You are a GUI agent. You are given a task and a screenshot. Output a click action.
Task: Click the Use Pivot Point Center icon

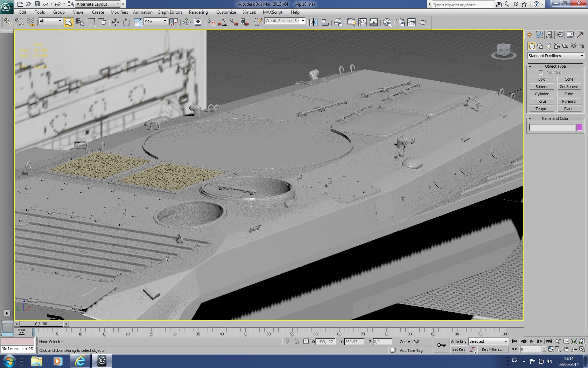pos(174,22)
